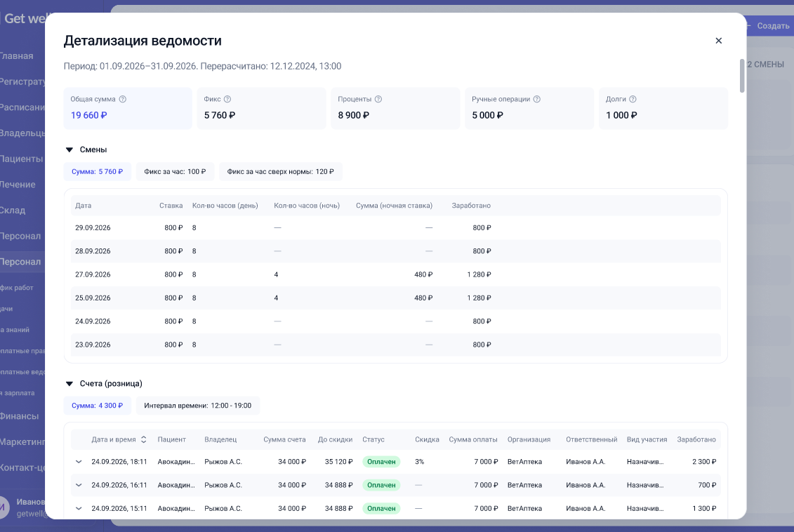The height and width of the screenshot is (532, 794).
Task: Click Фикс за час сверх нормы chip
Action: [x=281, y=171]
